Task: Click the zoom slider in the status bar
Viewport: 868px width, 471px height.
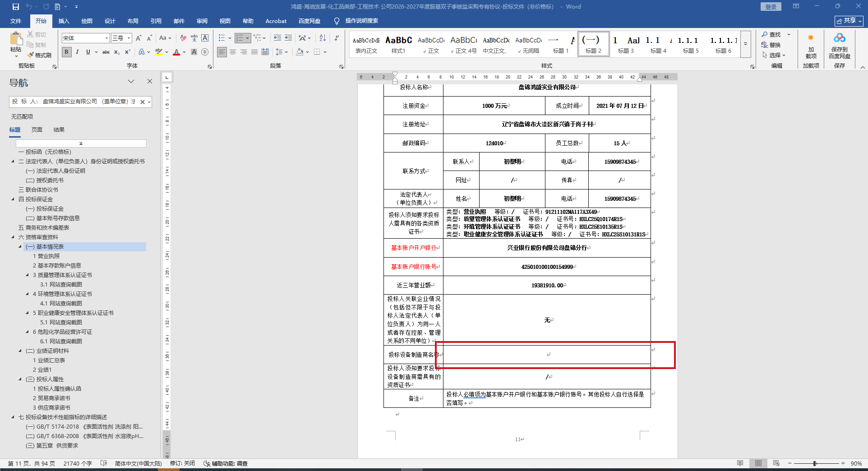Action: pyautogui.click(x=816, y=463)
